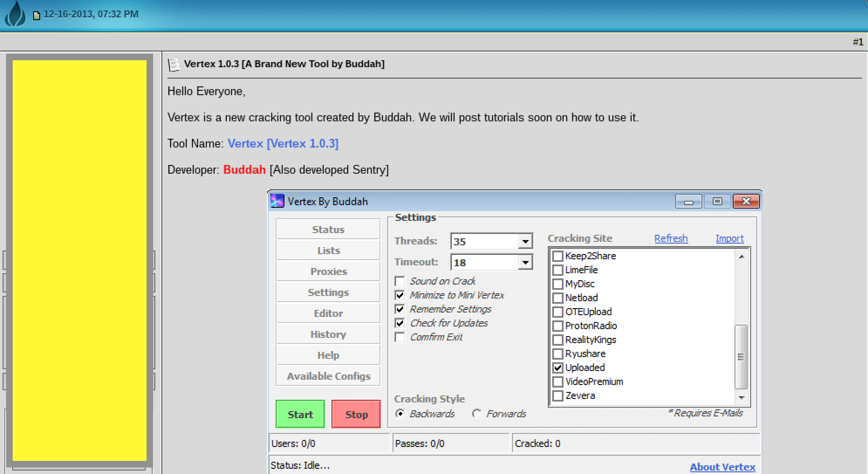Viewport: 868px width, 474px height.
Task: Click the yellow avatar panel
Action: coord(79,260)
